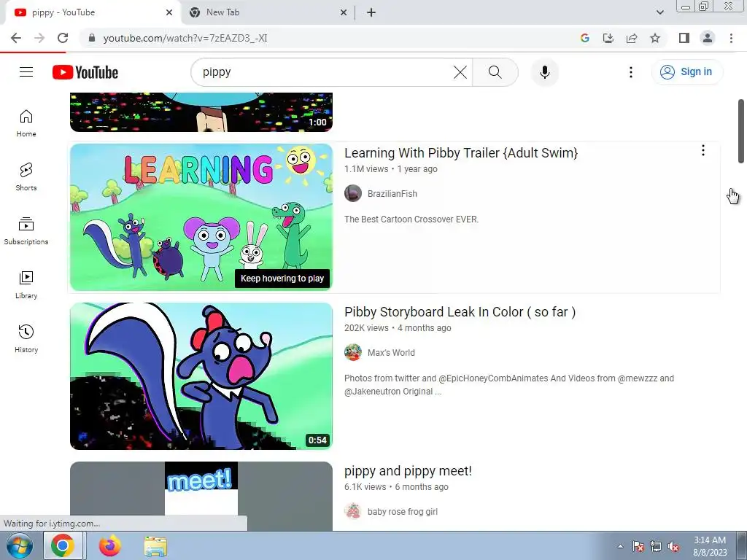The height and width of the screenshot is (560, 747).
Task: Open action menu for Learning With Pibby Trailer
Action: pyautogui.click(x=703, y=150)
